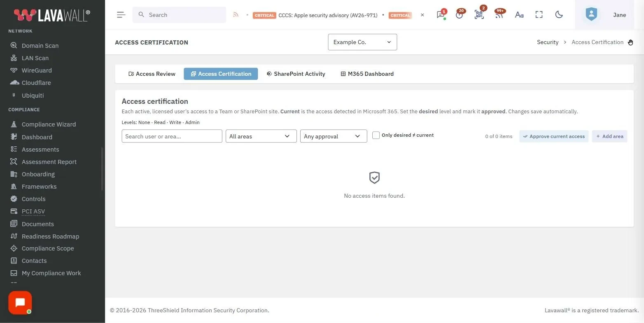Check the Only desired ≠ current box

(x=376, y=135)
